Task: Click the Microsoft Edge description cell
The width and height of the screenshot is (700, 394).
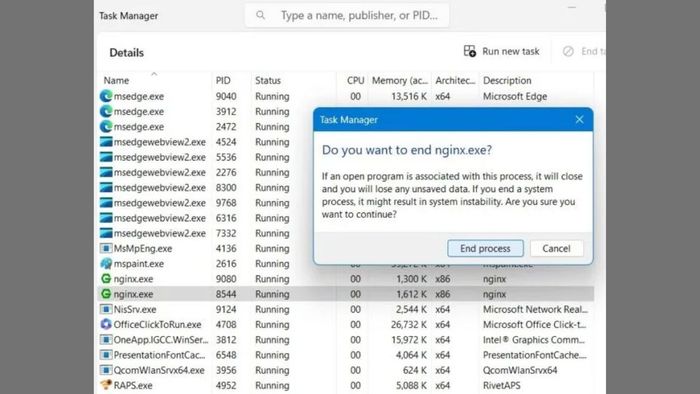Action: [x=515, y=96]
